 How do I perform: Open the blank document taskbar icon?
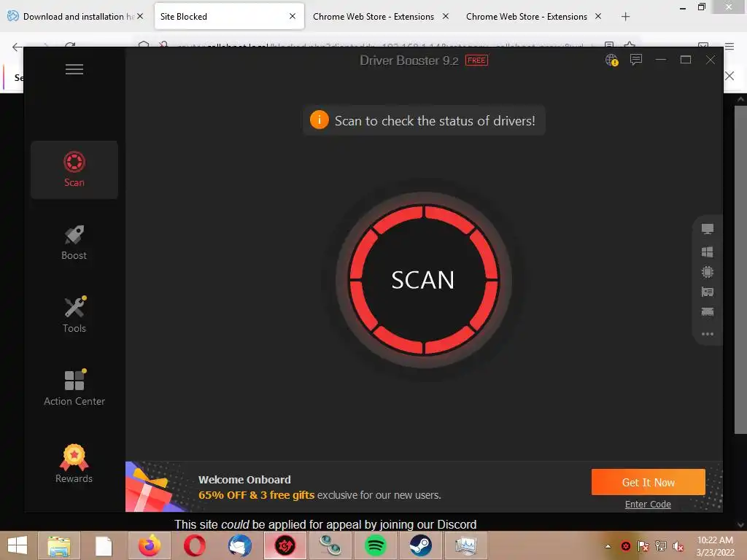click(x=104, y=545)
